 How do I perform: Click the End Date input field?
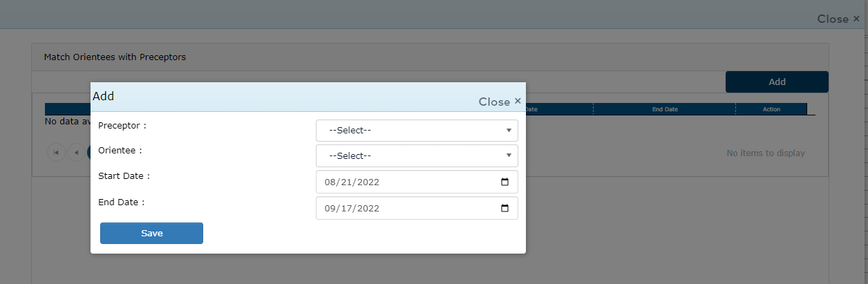(401, 208)
